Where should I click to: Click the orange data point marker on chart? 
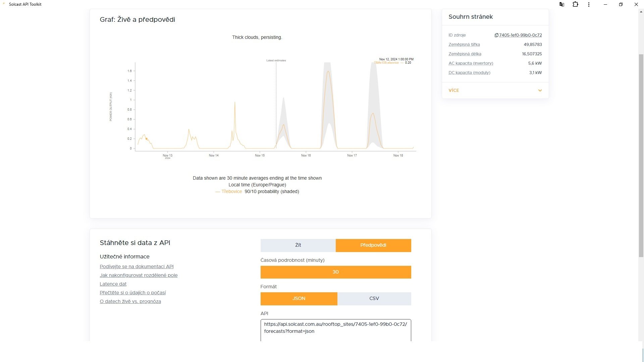[x=147, y=139]
